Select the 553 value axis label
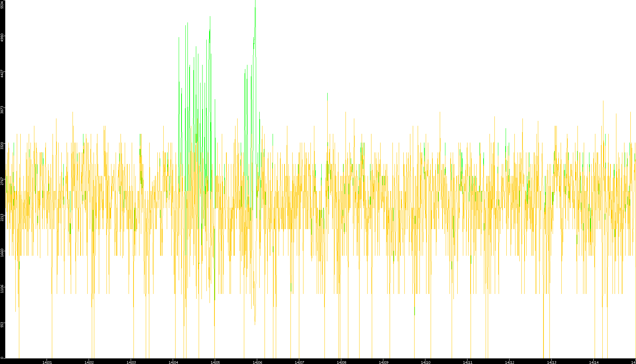The image size is (636, 364). click(x=2, y=324)
